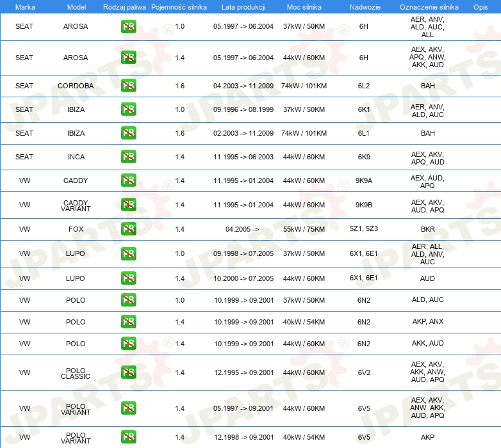Click the BKR engine code cell
Screen dimensions: 501x448
pos(428,229)
